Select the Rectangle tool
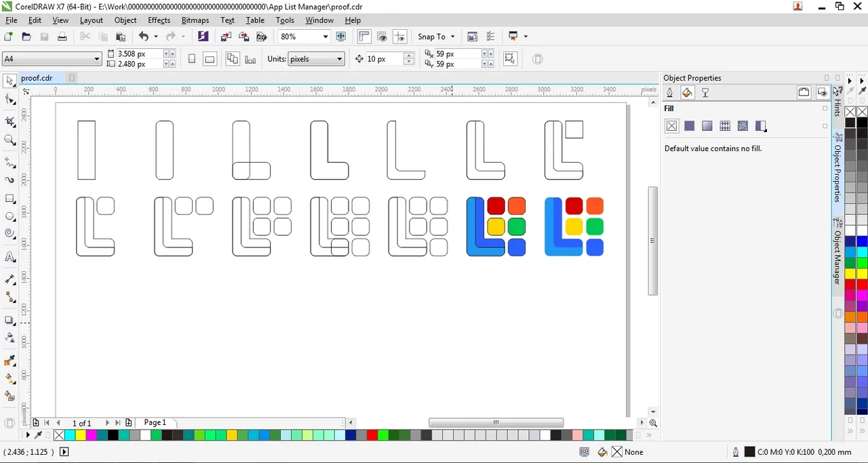 tap(9, 199)
